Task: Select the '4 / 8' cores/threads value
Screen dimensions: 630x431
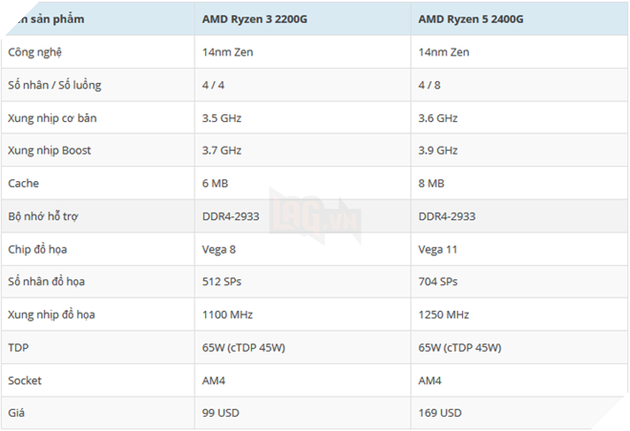Action: [x=429, y=85]
